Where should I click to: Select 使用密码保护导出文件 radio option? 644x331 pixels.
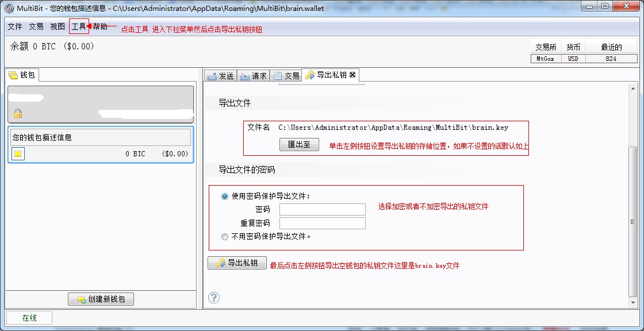pyautogui.click(x=224, y=197)
